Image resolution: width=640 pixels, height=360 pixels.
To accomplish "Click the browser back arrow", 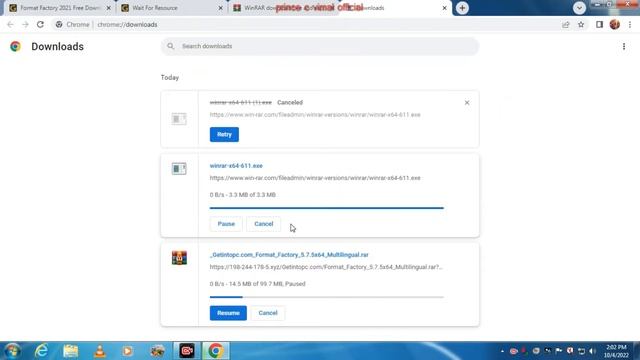I will [x=11, y=24].
